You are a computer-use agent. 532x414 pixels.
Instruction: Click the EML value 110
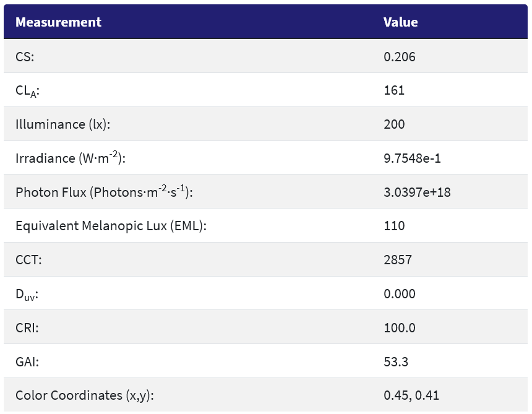pos(394,226)
